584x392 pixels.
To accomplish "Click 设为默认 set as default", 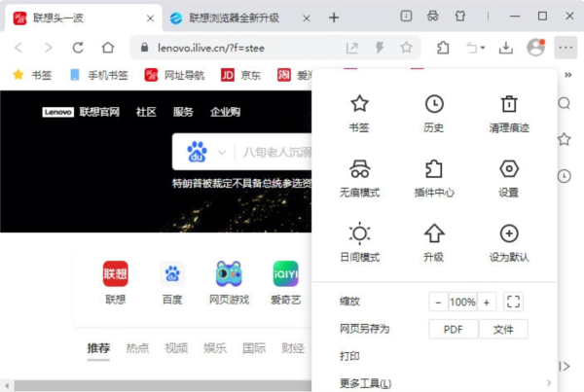I will coord(509,243).
